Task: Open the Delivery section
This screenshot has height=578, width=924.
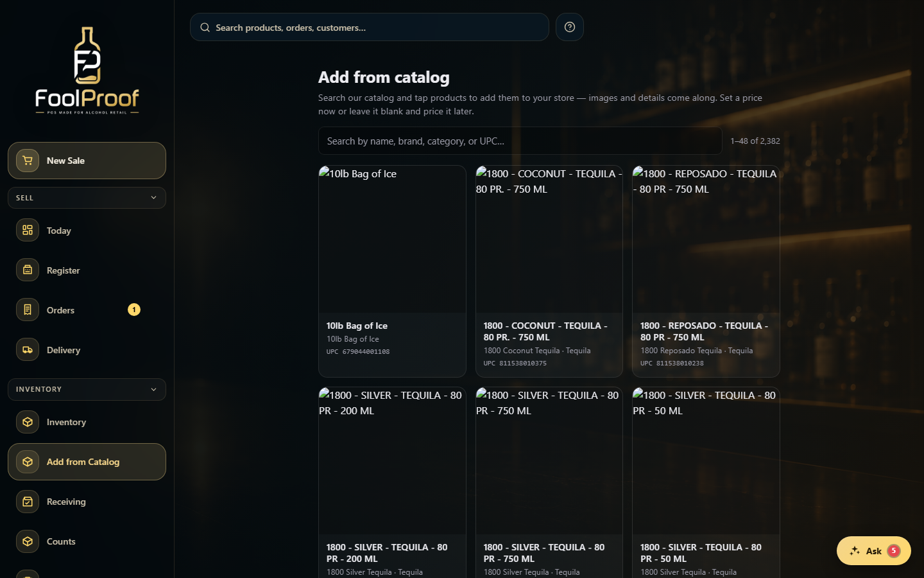Action: pyautogui.click(x=87, y=349)
